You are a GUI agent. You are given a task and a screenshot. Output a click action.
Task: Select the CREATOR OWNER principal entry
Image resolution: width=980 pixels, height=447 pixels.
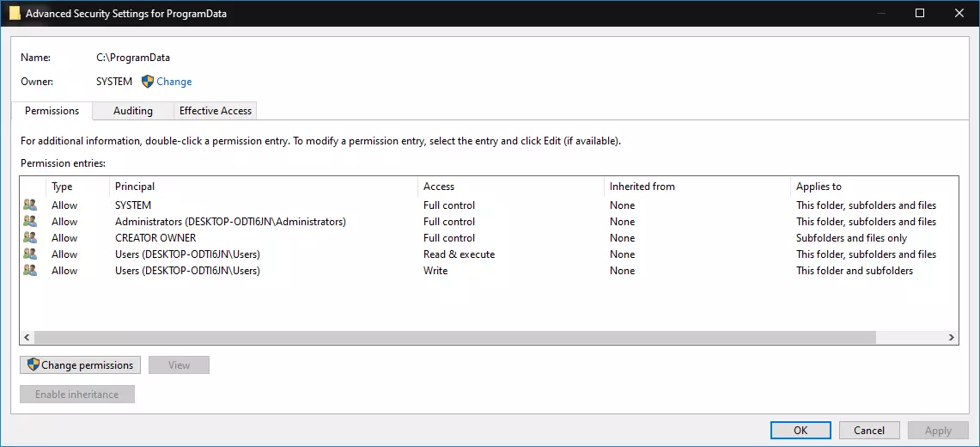pos(155,237)
